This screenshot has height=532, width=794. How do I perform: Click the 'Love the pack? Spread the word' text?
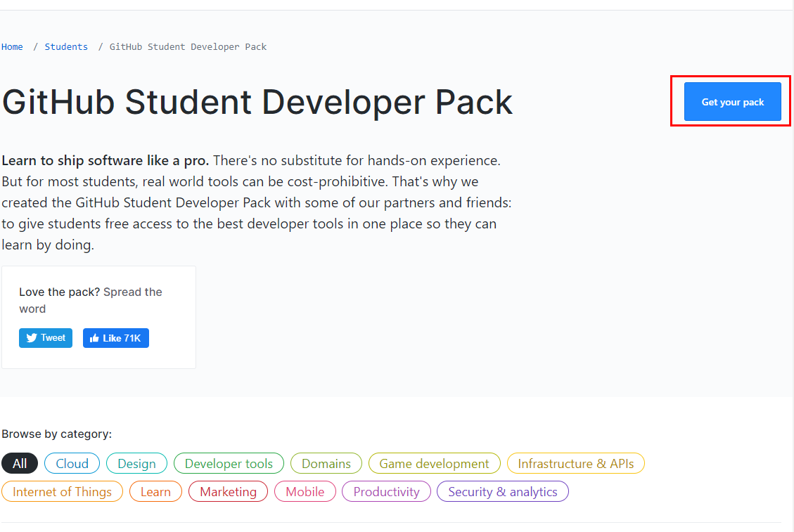tap(91, 300)
